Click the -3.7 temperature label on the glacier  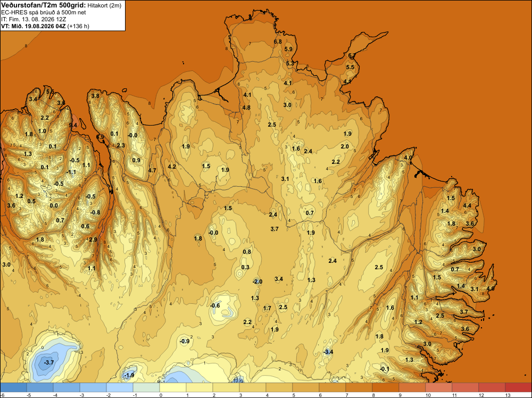[x=49, y=362]
